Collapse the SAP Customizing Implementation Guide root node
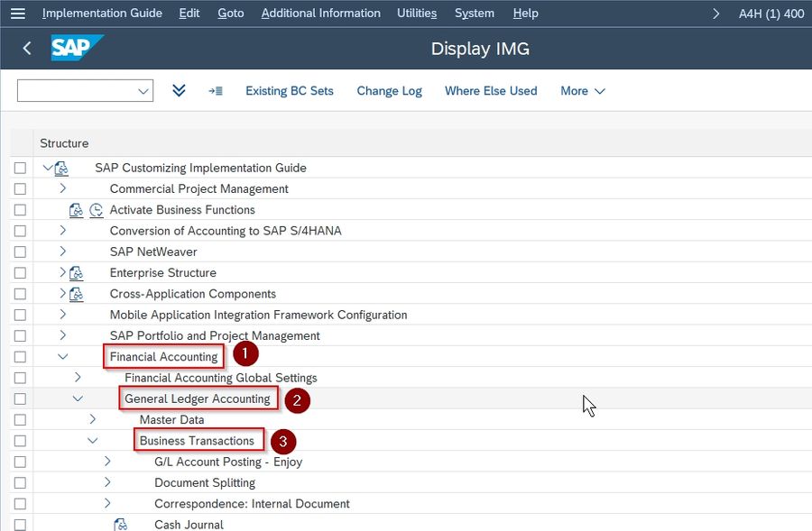 48,167
